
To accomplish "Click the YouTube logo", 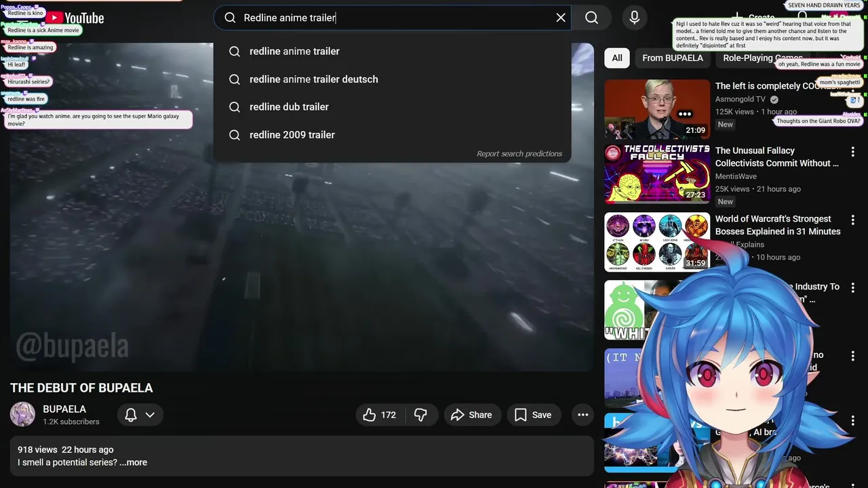I will point(75,18).
